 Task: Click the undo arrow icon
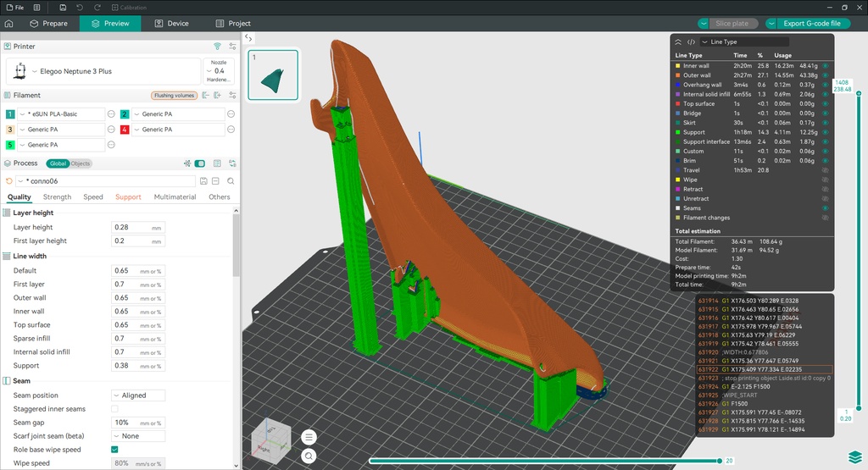click(x=80, y=7)
